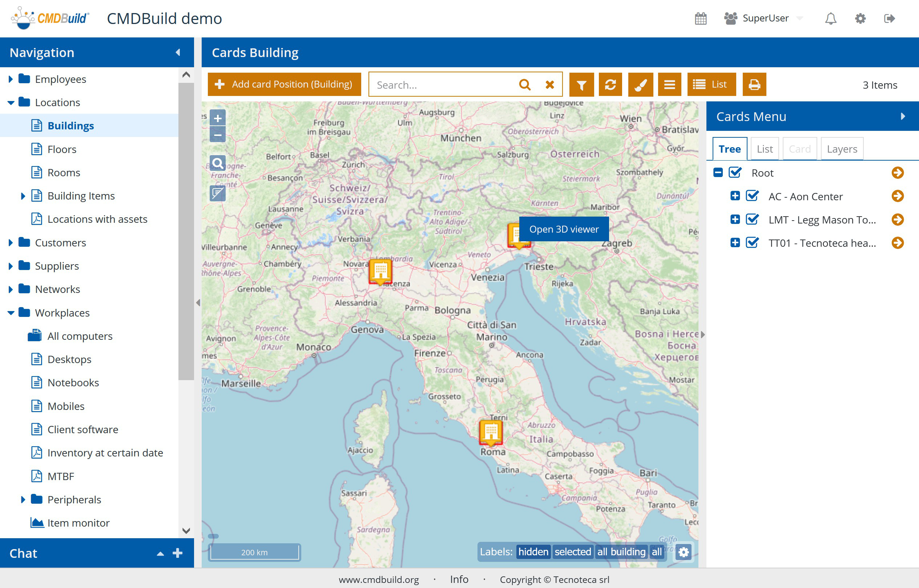Click Add card Position (Building) button
Image resolution: width=919 pixels, height=588 pixels.
(x=285, y=85)
